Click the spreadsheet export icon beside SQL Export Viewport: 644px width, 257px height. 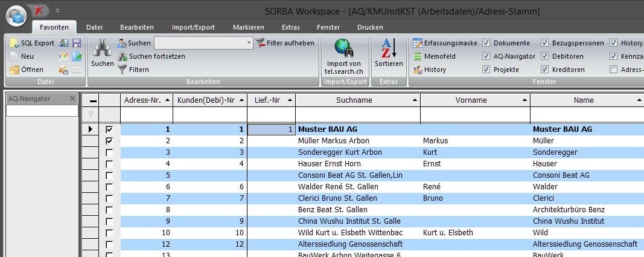point(63,43)
